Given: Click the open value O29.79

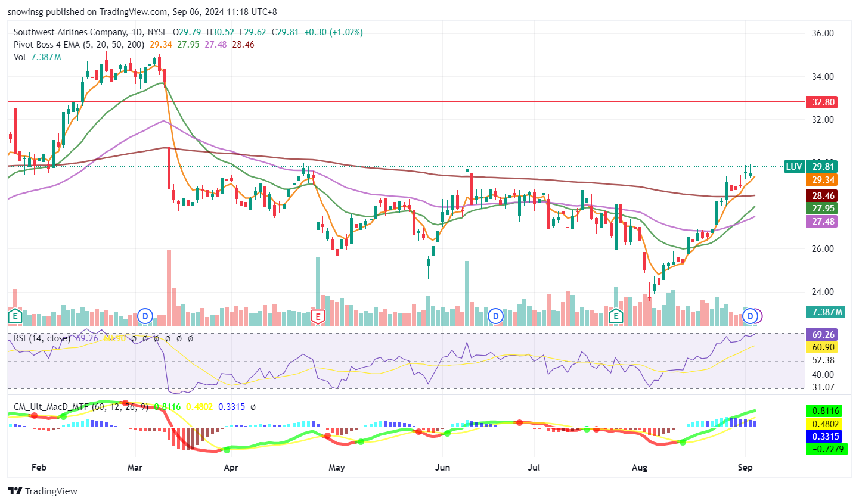Looking at the screenshot, I should 187,32.
